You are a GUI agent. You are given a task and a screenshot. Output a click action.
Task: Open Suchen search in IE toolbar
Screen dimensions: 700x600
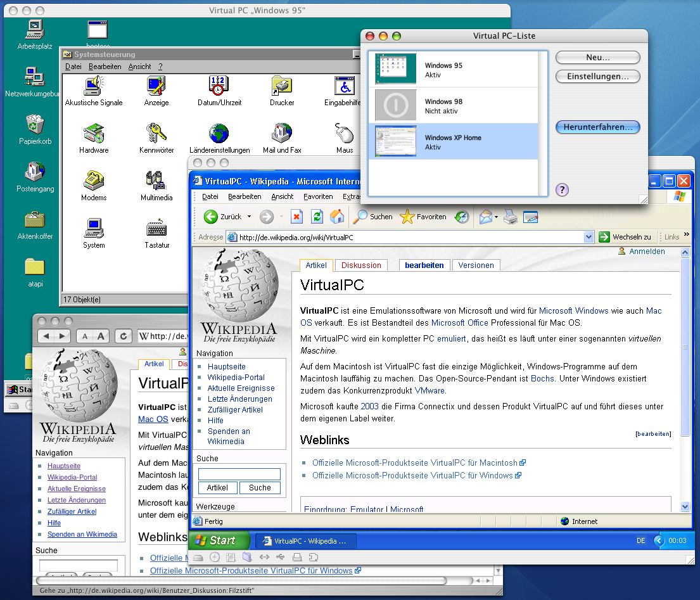373,217
